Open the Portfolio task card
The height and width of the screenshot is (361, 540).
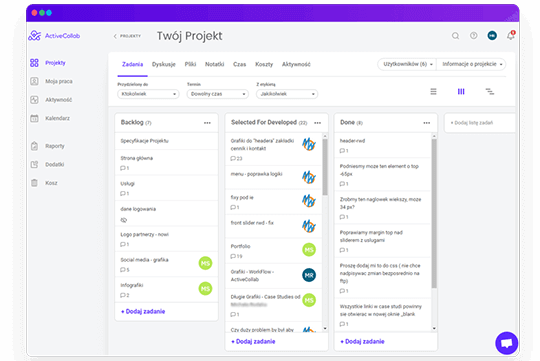pyautogui.click(x=274, y=251)
